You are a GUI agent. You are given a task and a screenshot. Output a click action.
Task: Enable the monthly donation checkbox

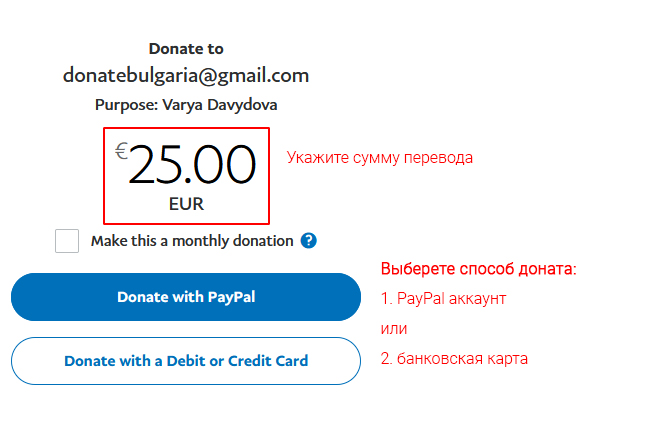click(x=67, y=241)
